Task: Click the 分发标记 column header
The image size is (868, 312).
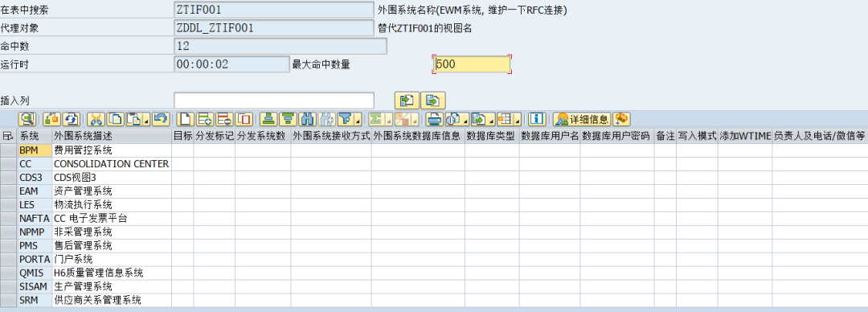Action: pos(215,136)
